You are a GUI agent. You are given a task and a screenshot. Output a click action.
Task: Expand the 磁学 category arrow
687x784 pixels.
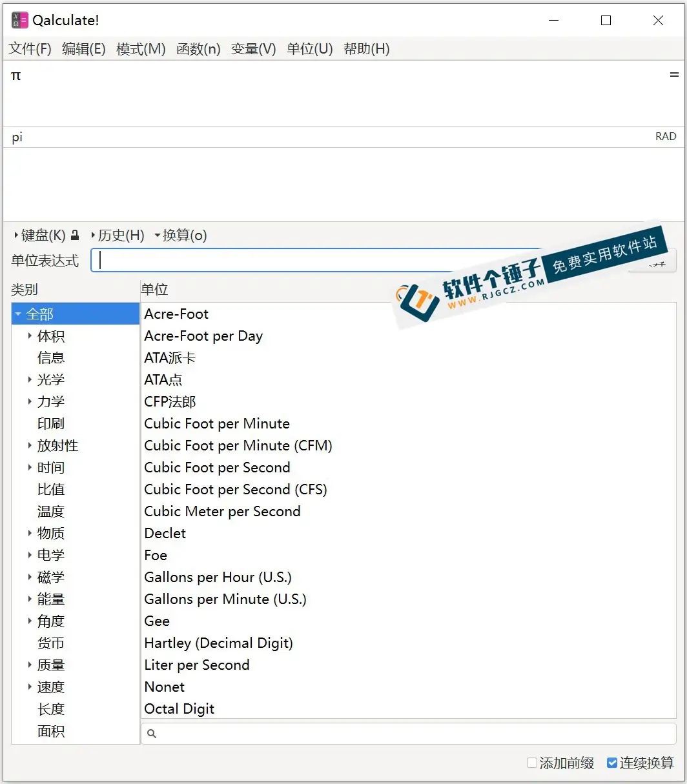point(30,577)
